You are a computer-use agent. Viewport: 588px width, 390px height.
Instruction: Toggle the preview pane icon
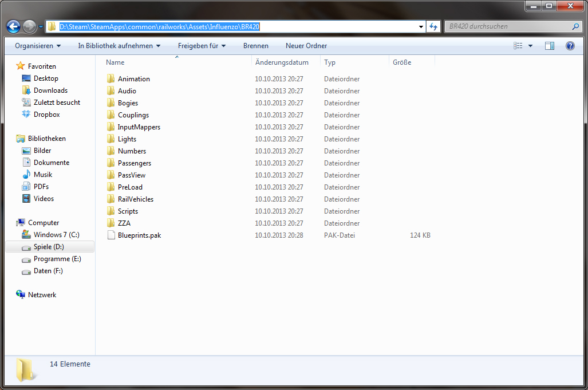point(550,46)
